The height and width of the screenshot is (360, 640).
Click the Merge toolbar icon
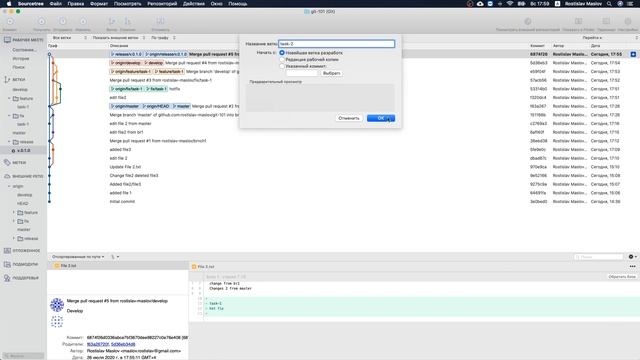(x=128, y=22)
